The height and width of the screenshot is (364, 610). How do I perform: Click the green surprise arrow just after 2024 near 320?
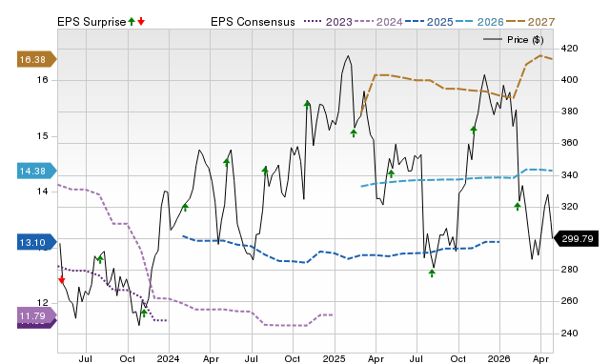(185, 208)
